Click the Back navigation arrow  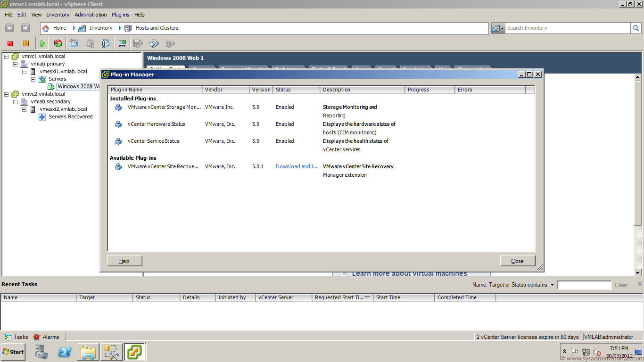tap(9, 28)
